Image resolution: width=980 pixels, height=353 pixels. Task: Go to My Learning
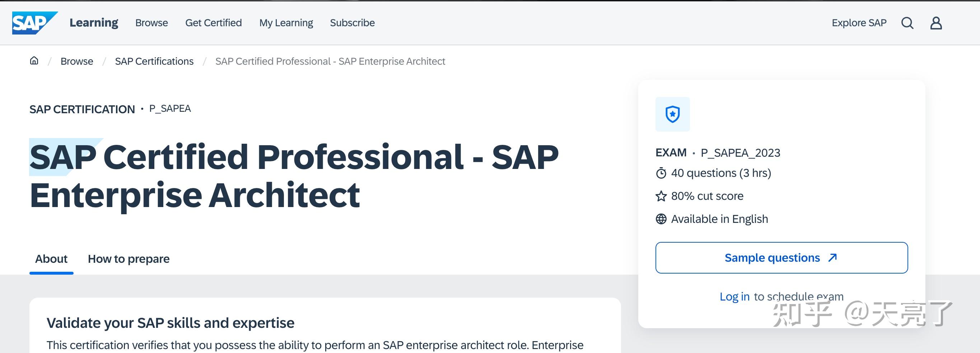pos(286,23)
